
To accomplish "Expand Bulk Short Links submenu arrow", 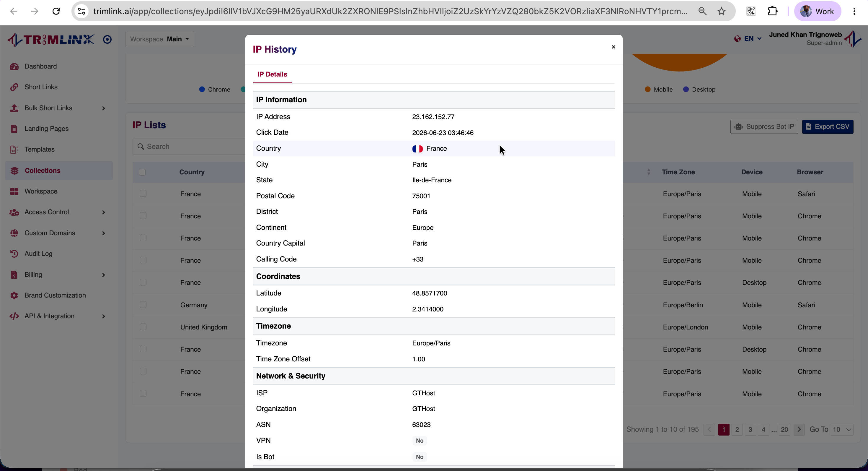I will 103,108.
